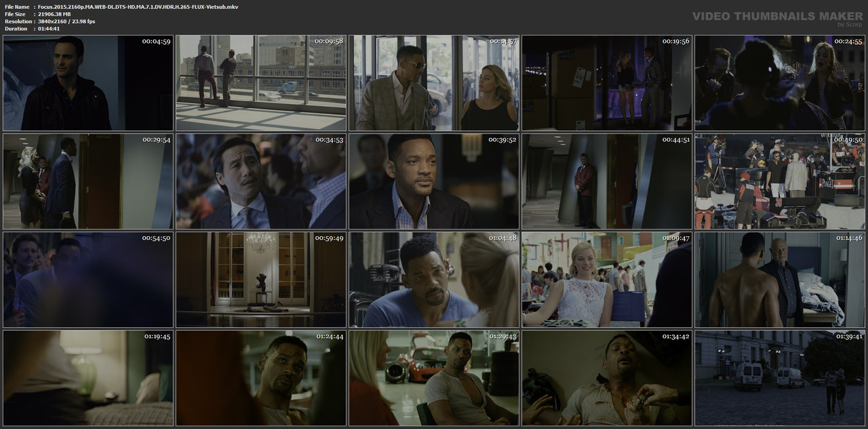The width and height of the screenshot is (868, 429).
Task: Open the frame at 01:24:44
Action: pyautogui.click(x=261, y=378)
